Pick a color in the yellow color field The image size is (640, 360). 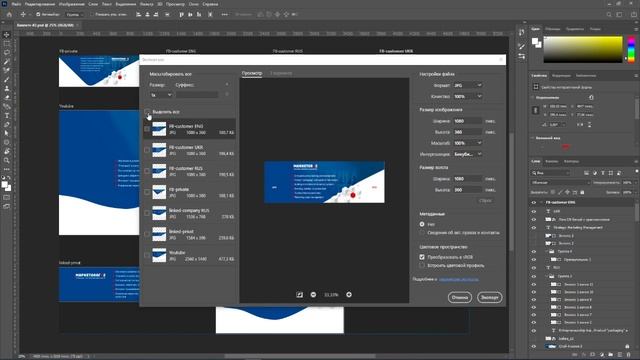pyautogui.click(x=582, y=49)
